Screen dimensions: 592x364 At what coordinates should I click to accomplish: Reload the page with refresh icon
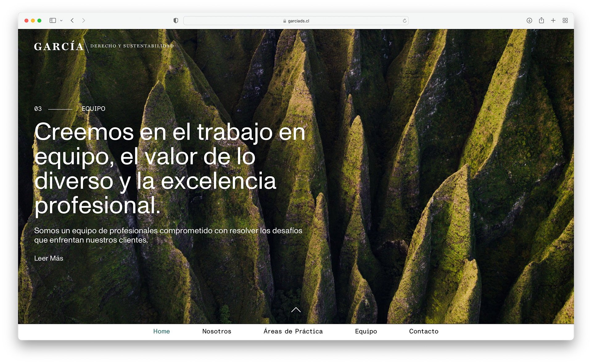click(405, 21)
